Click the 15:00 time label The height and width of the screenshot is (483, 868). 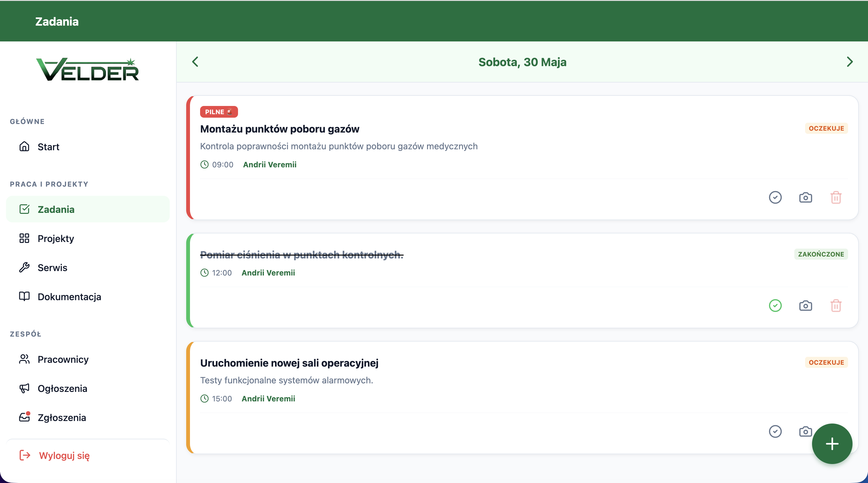[222, 399]
